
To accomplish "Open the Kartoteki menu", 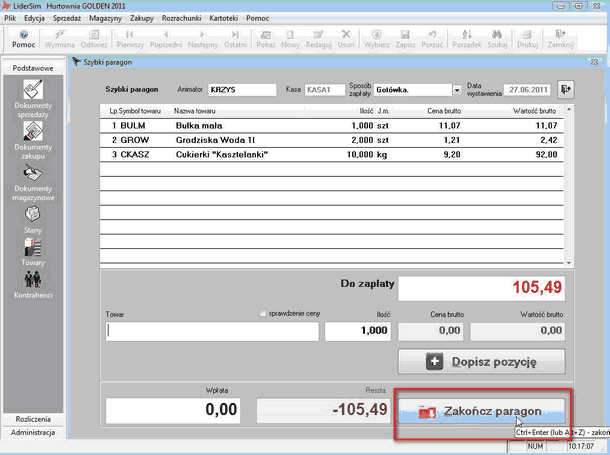I will click(224, 18).
